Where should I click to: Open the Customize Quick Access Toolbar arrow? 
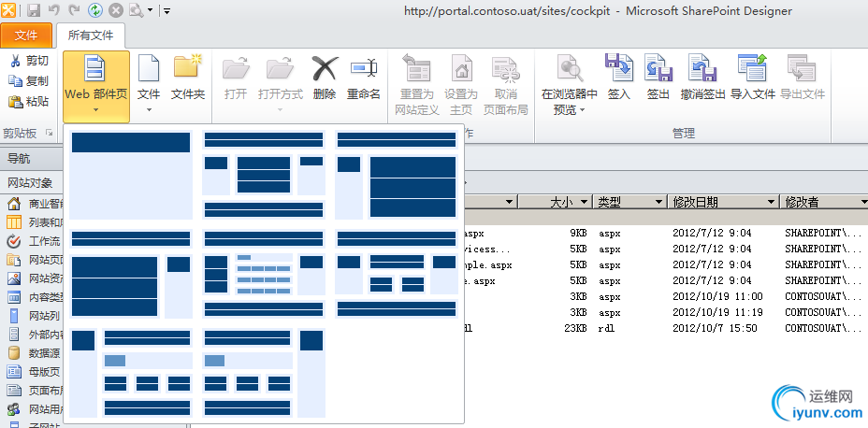pos(167,10)
